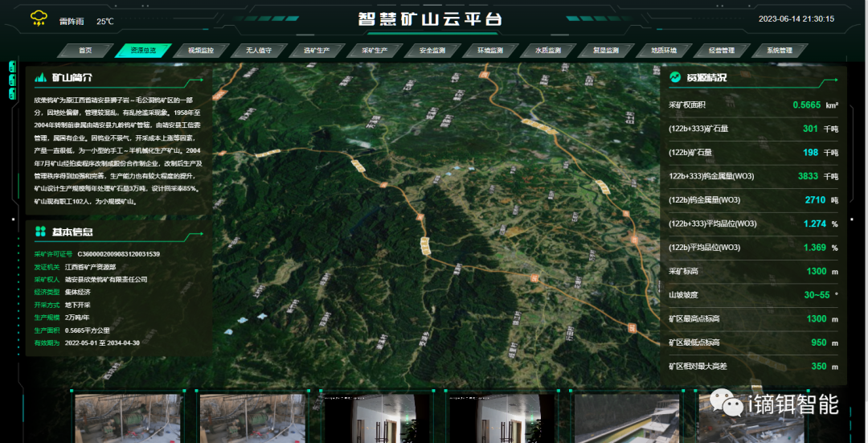Open the first camera feed thumbnail

tap(129, 418)
